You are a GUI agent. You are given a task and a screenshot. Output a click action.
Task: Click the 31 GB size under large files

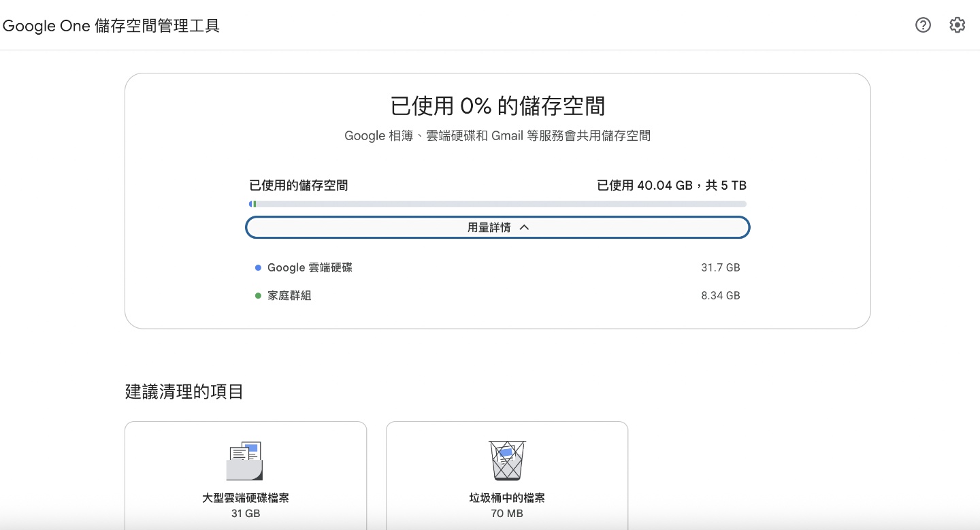coord(246,514)
